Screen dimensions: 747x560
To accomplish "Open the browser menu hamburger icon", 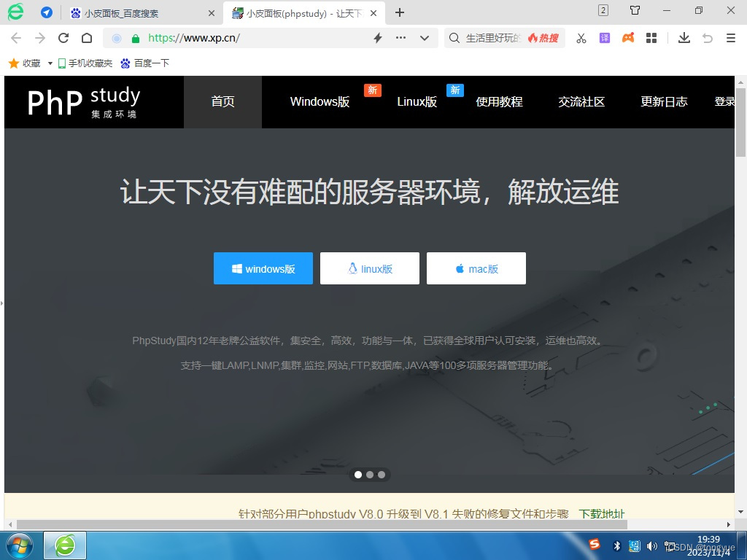I will tap(729, 38).
